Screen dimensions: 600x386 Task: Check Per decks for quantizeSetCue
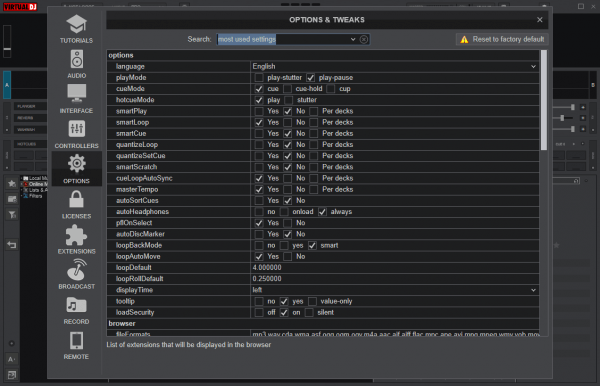click(314, 156)
